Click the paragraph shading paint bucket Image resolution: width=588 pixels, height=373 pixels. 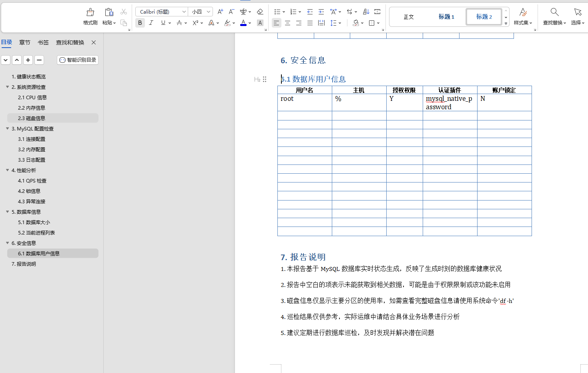[x=356, y=23]
